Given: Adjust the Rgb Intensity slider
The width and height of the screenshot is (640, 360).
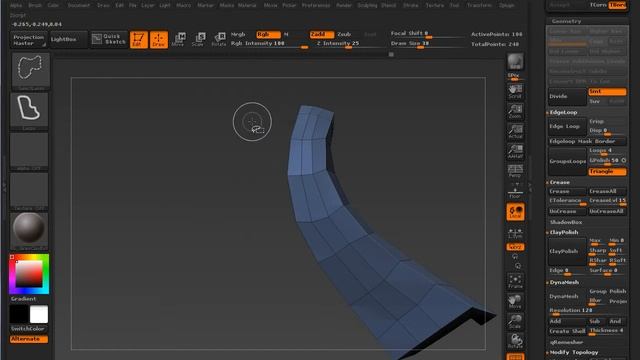Looking at the screenshot, I should (x=269, y=44).
